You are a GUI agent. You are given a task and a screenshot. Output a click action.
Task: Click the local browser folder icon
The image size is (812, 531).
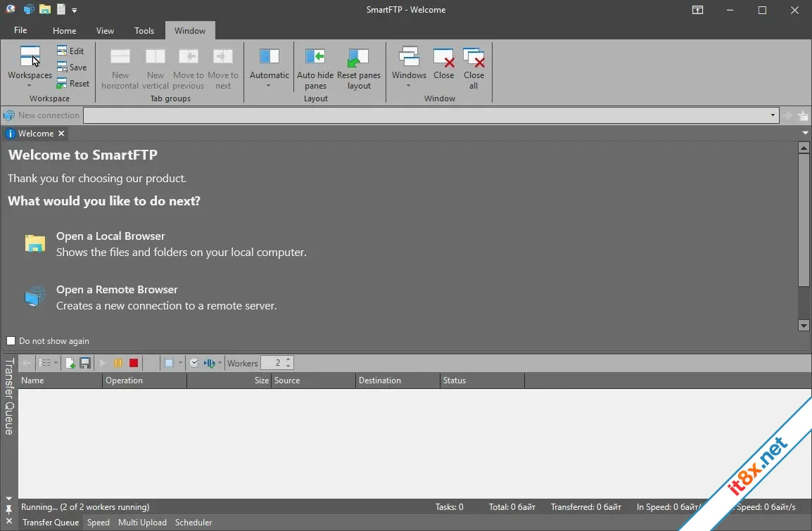pyautogui.click(x=34, y=243)
